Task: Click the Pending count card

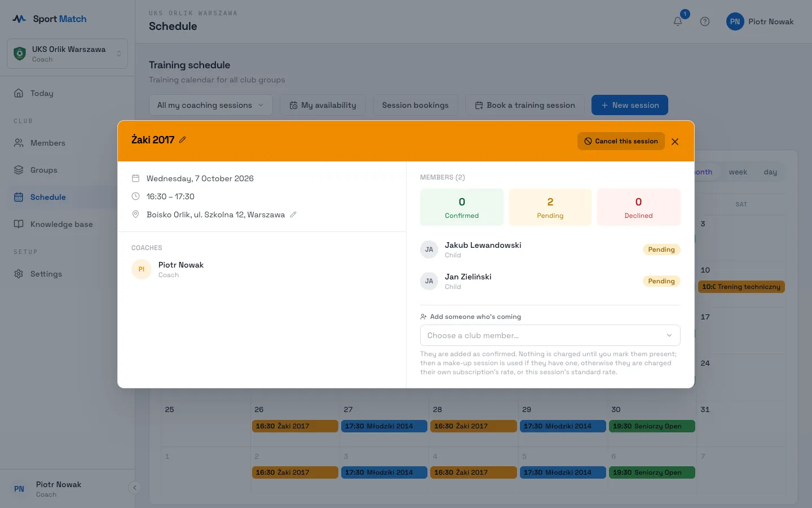Action: (x=550, y=207)
